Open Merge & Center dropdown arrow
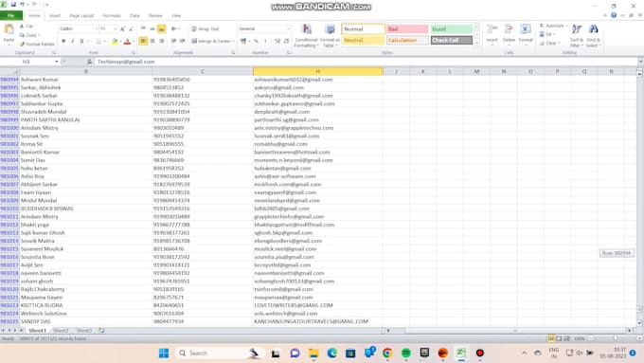The height and width of the screenshot is (363, 644). [x=233, y=41]
